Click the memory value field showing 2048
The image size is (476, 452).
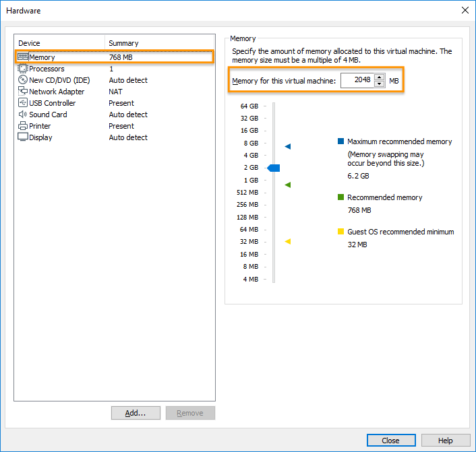click(357, 80)
